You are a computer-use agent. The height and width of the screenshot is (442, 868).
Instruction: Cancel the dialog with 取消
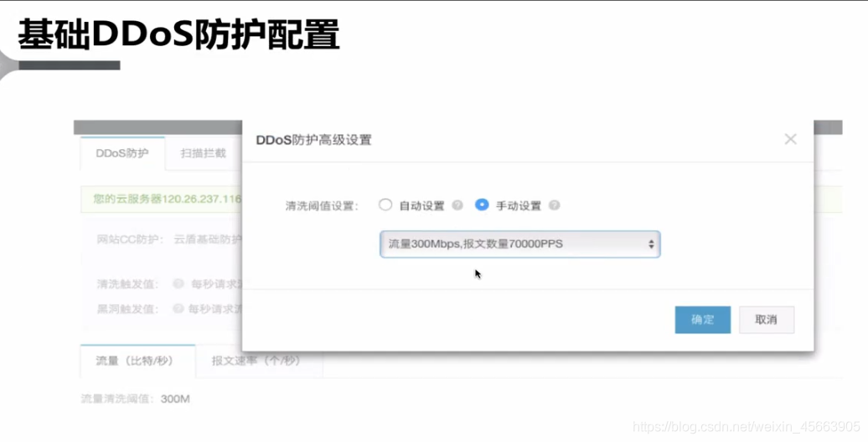pos(766,320)
